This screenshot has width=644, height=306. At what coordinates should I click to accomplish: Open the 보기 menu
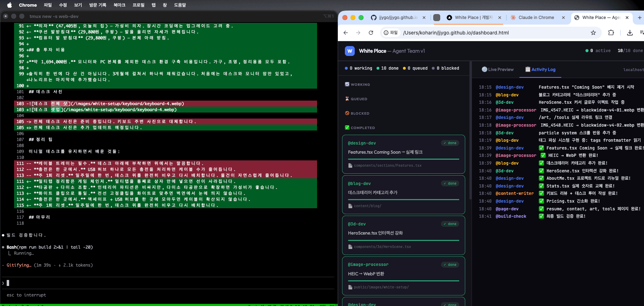point(78,5)
